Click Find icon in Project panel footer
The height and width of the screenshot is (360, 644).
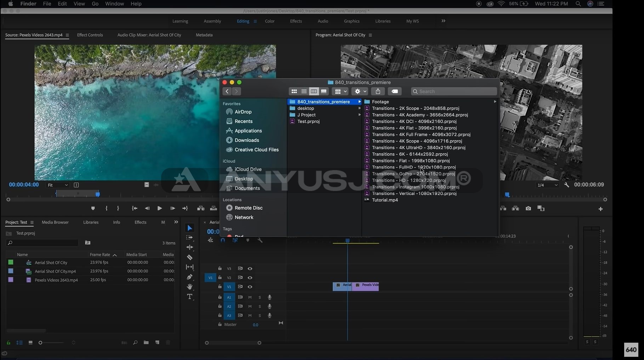[135, 342]
